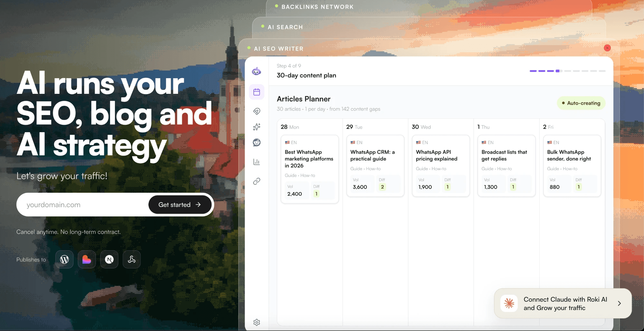Open Connect Claude with Roki AI banner
The image size is (644, 331).
563,304
